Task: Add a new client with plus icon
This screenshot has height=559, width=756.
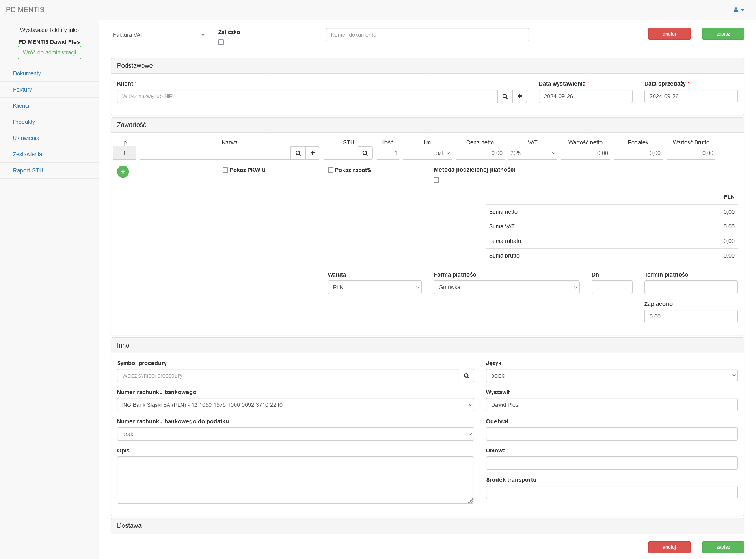Action: point(520,96)
